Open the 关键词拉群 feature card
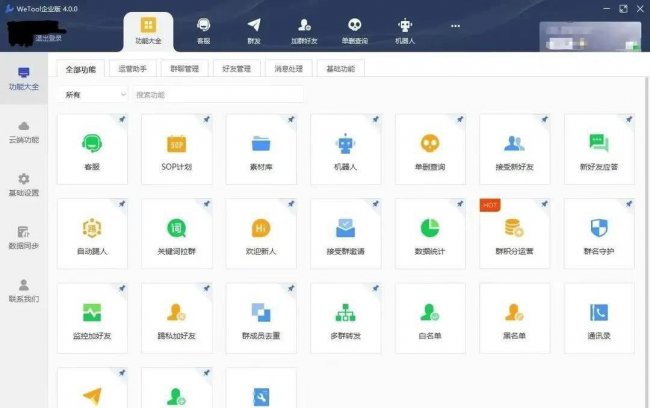The width and height of the screenshot is (650, 408). 177,234
